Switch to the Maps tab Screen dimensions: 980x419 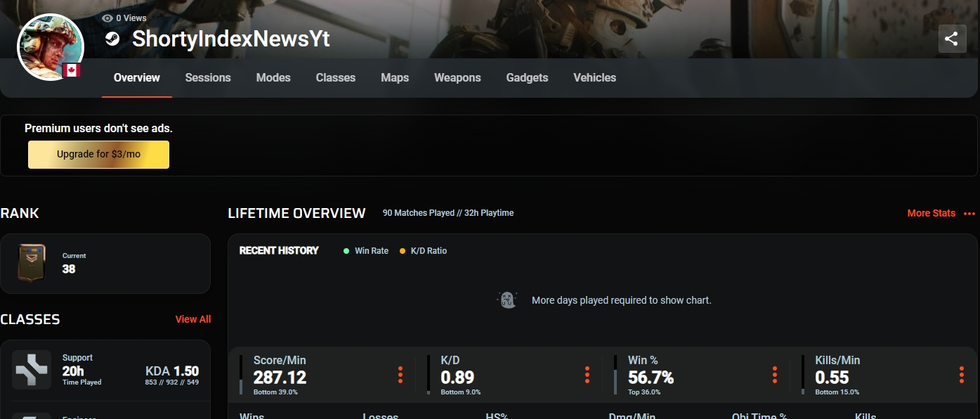395,77
